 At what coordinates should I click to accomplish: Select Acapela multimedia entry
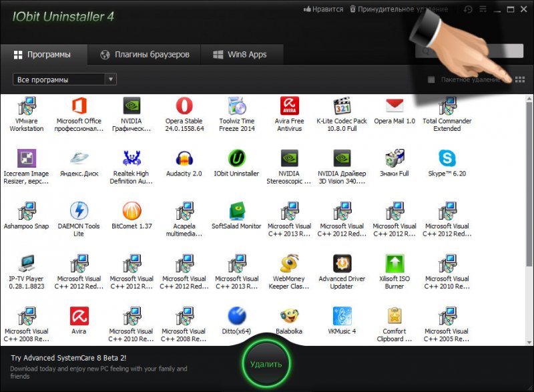(x=184, y=219)
